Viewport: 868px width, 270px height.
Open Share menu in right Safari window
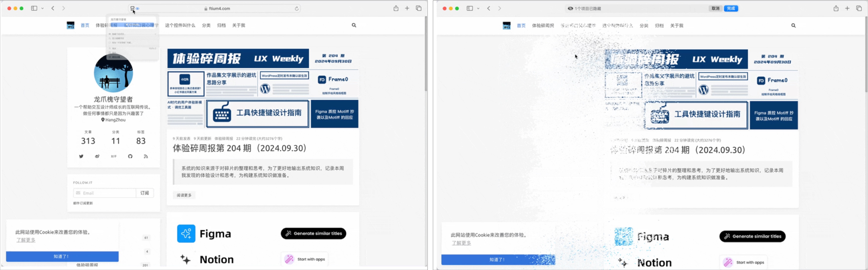point(836,8)
